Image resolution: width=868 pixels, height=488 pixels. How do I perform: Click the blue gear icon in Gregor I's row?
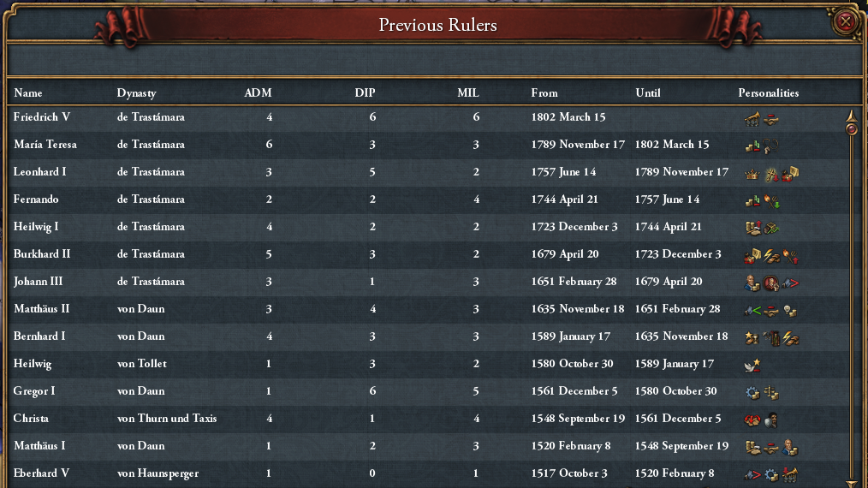(752, 392)
